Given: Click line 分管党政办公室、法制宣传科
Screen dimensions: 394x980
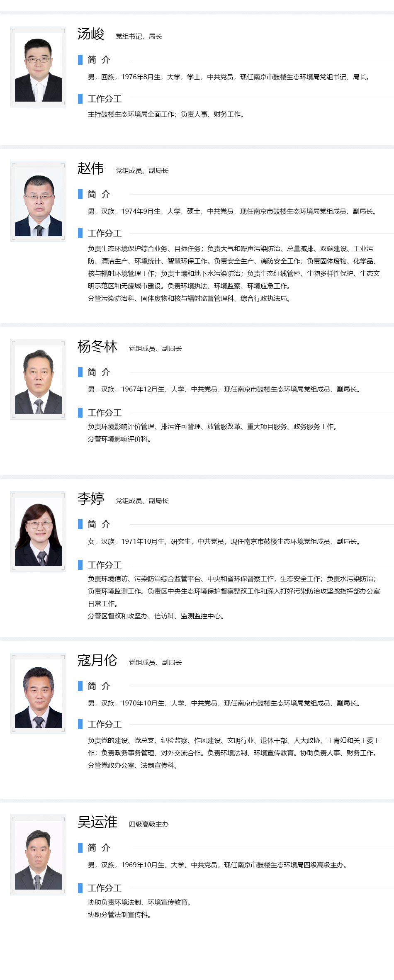Looking at the screenshot, I should click(x=133, y=766).
